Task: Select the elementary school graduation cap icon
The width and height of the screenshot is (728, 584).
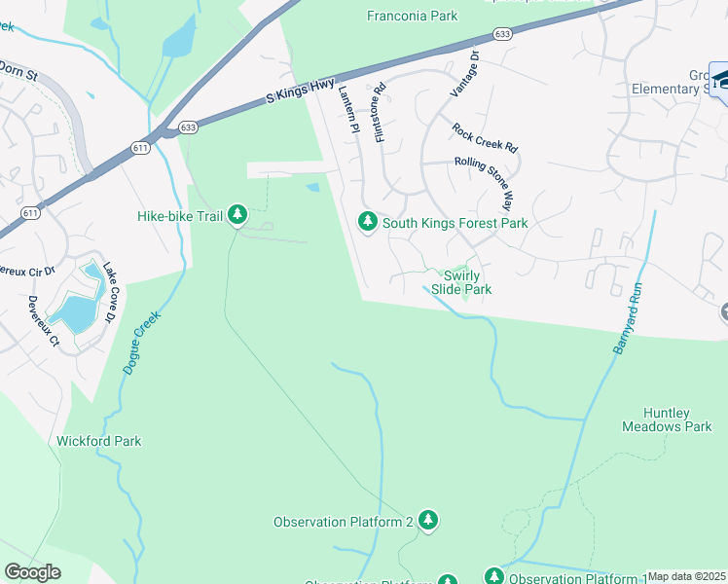Action: click(719, 80)
